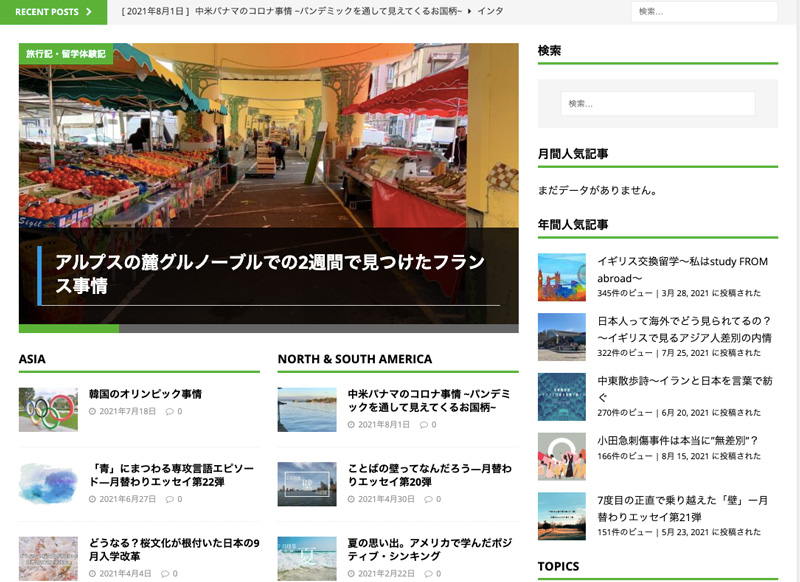The height and width of the screenshot is (582, 800).
Task: Click comment icon on 2021年4月30日 post
Action: [428, 499]
